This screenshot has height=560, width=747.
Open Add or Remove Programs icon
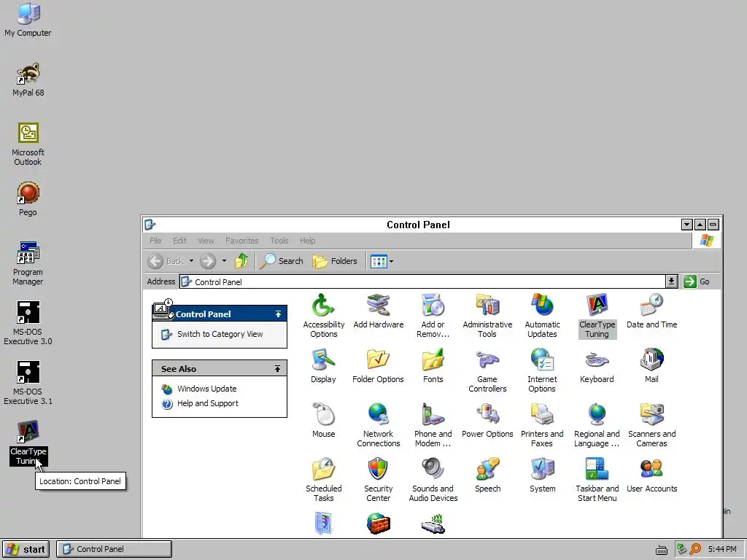tap(433, 315)
